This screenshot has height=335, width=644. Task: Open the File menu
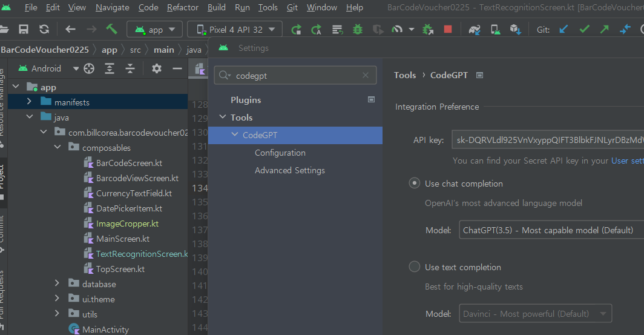click(x=31, y=7)
